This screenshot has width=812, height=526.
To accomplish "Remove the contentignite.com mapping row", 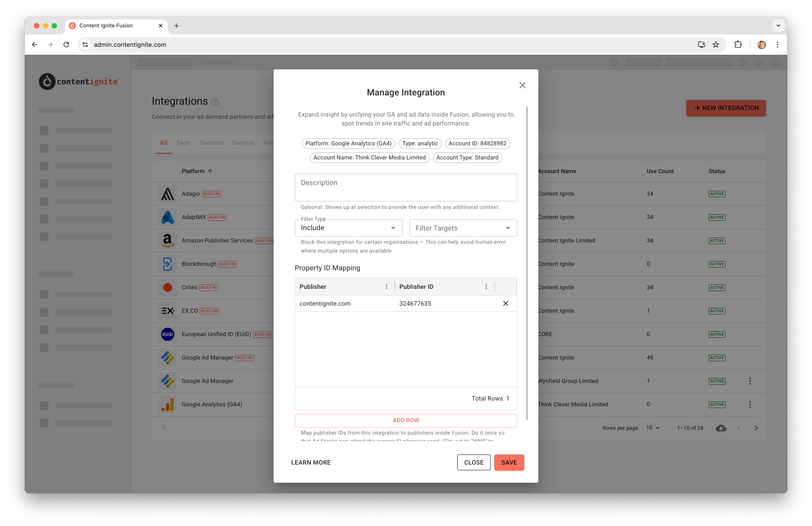I will (506, 303).
